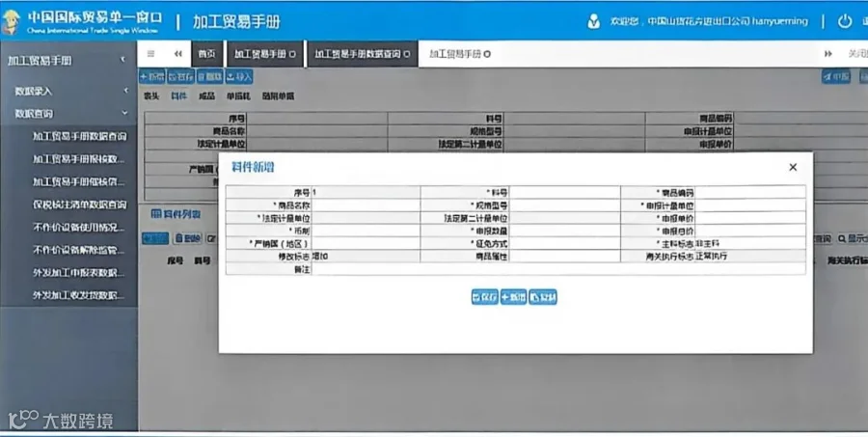Open 保税核注清单数据查询 in the sidebar
This screenshot has height=437, width=868.
(x=79, y=205)
